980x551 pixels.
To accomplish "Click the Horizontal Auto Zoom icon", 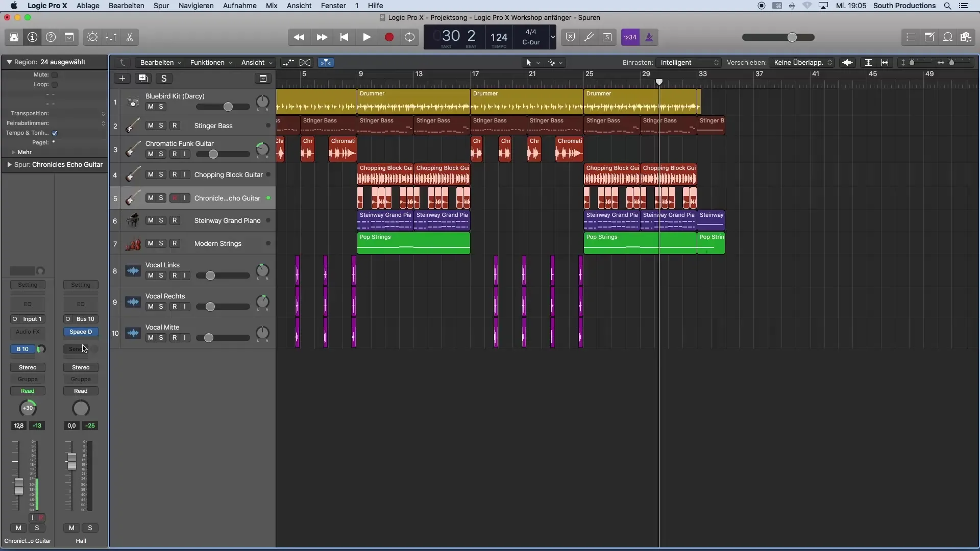I will click(885, 63).
